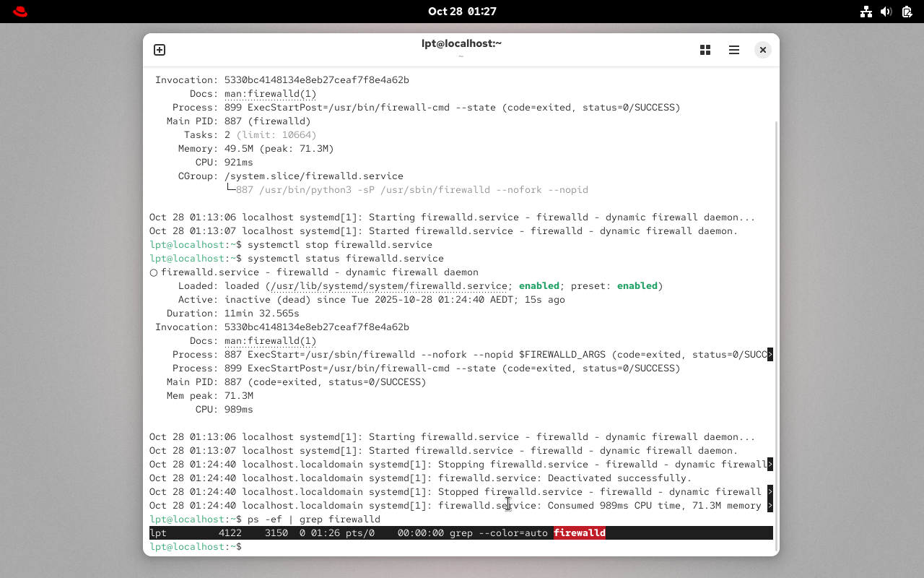Click the wired network status icon
Viewport: 924px width, 578px height.
866,12
